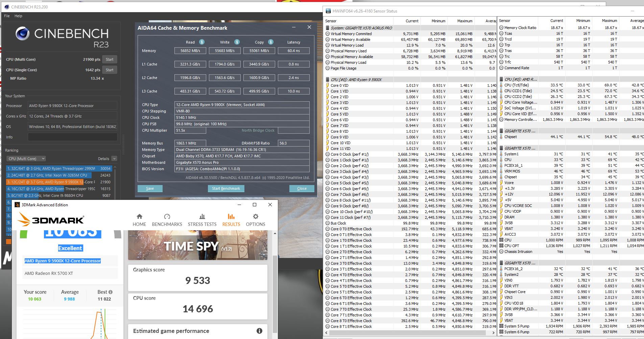The width and height of the screenshot is (644, 339).
Task: Select the highlighted Ryzen 9 5900X ranking entry
Action: (x=59, y=182)
